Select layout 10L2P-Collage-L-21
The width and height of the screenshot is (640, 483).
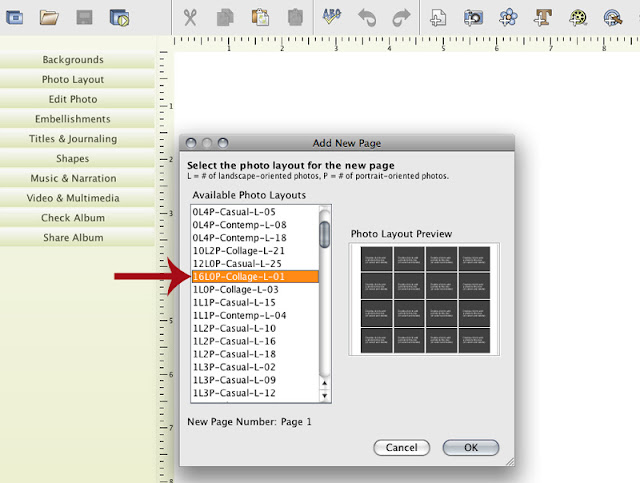255,251
